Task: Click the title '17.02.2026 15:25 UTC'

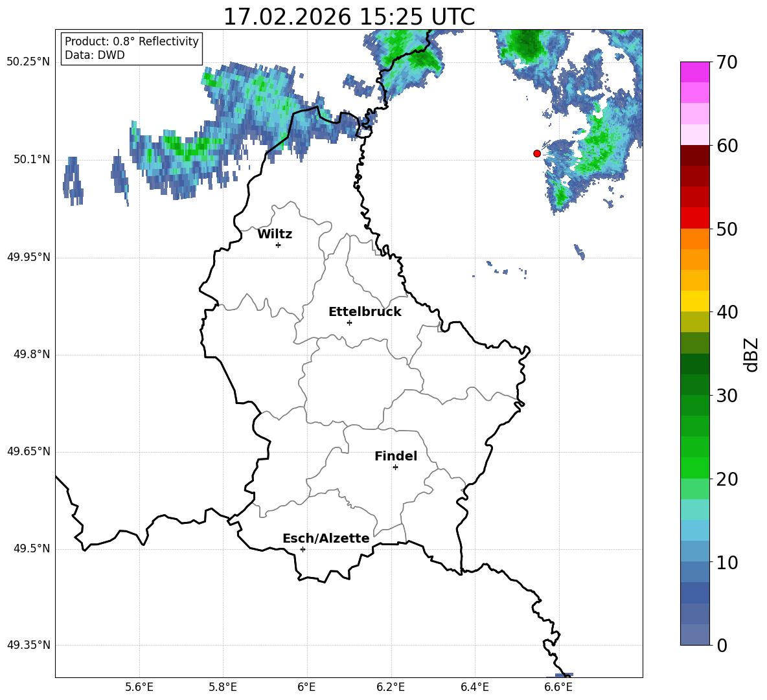Action: click(349, 17)
